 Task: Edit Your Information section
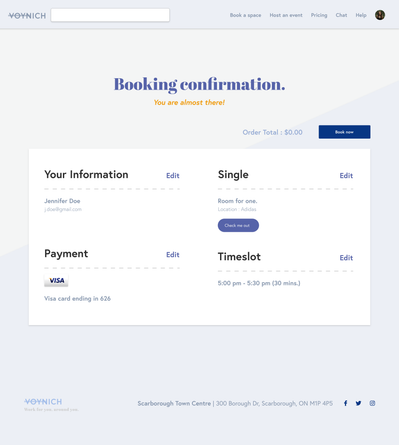click(173, 176)
